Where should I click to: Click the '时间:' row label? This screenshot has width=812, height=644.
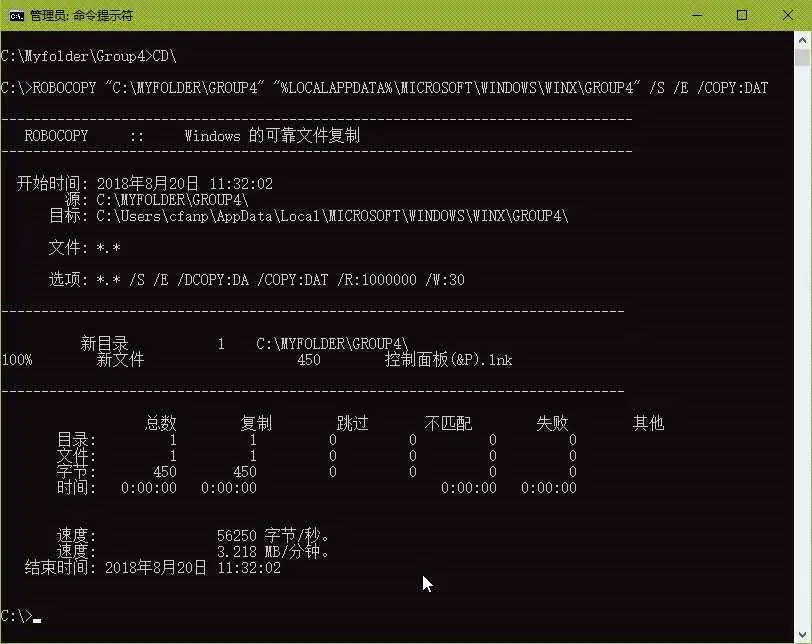(76, 488)
